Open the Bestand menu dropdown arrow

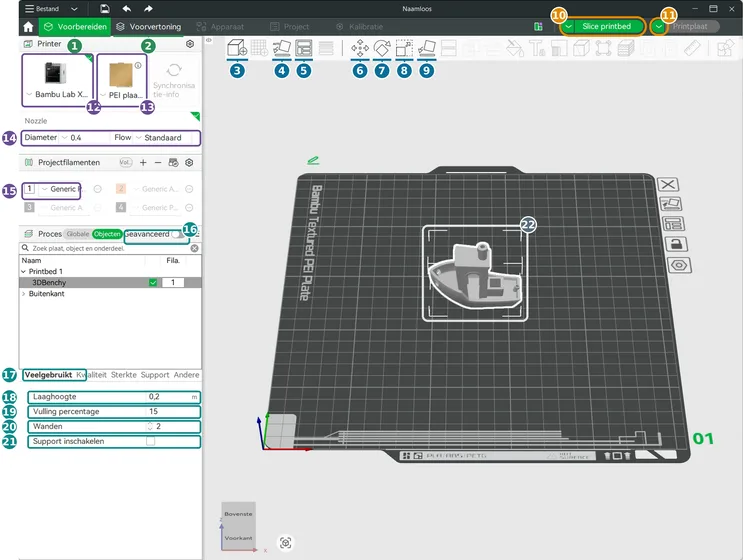(x=74, y=9)
